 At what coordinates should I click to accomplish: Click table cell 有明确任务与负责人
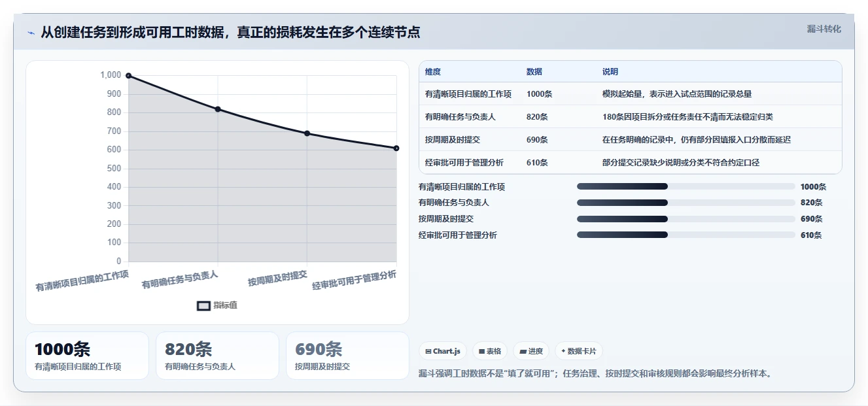pyautogui.click(x=460, y=117)
